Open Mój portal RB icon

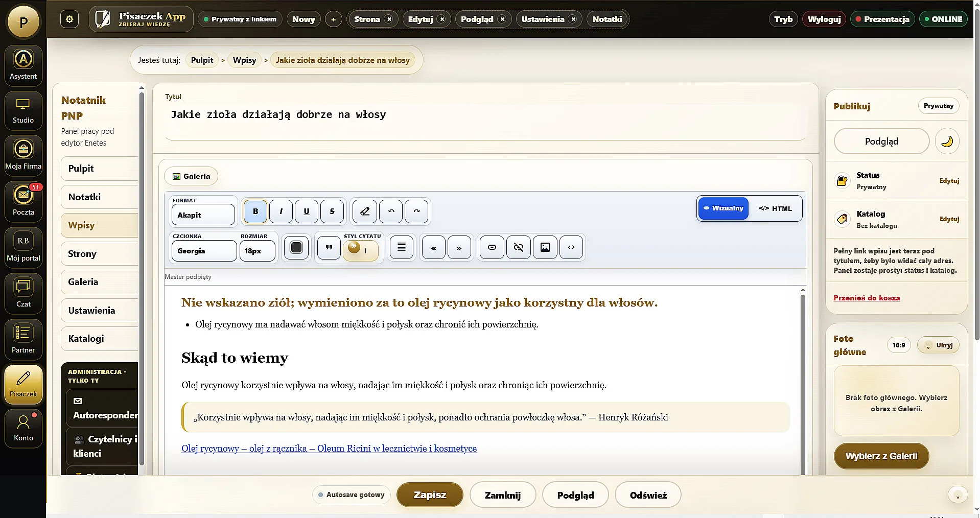click(x=23, y=247)
